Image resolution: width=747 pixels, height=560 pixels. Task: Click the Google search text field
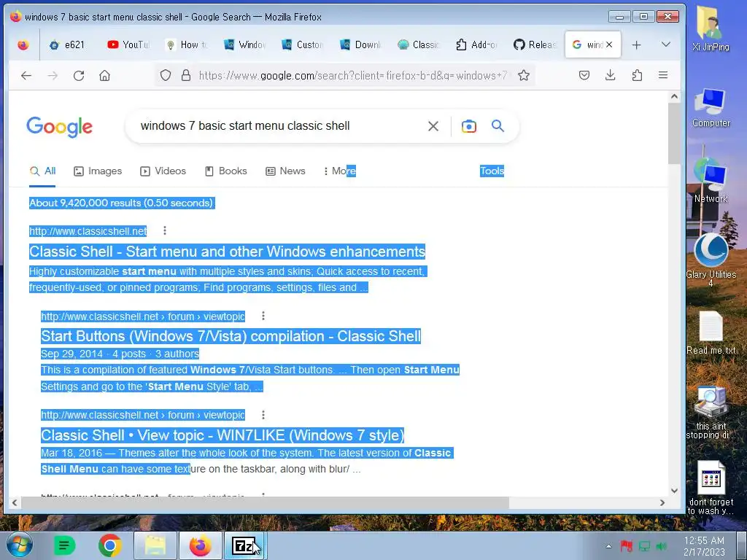coord(281,125)
